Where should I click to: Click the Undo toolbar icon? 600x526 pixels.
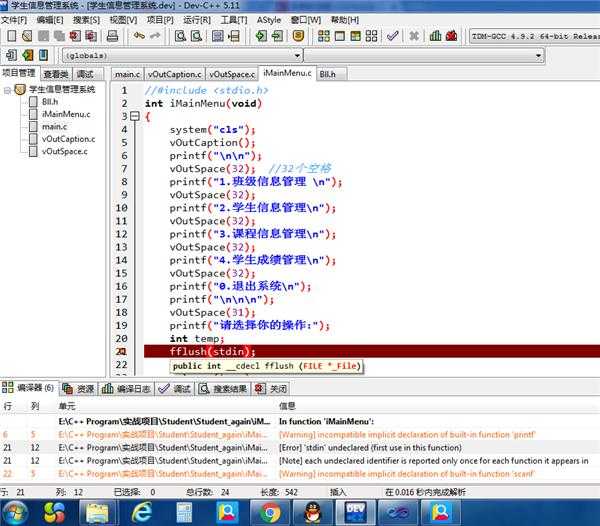[x=139, y=36]
